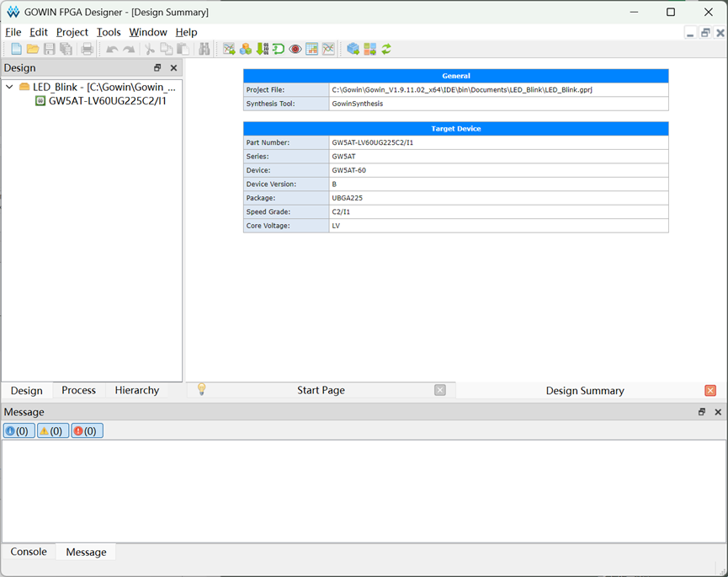Toggle the info messages filter button

point(19,430)
